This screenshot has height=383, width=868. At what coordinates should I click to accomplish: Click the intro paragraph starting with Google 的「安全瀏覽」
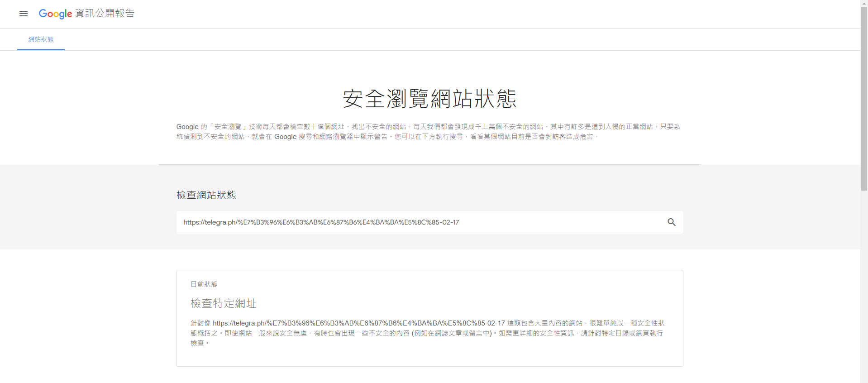(x=429, y=132)
